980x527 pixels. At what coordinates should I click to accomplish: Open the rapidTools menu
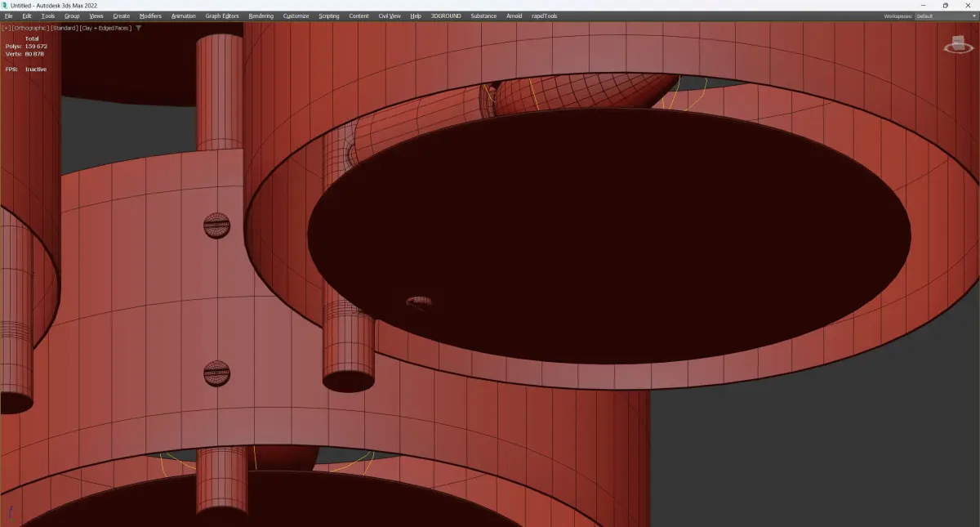pos(544,16)
